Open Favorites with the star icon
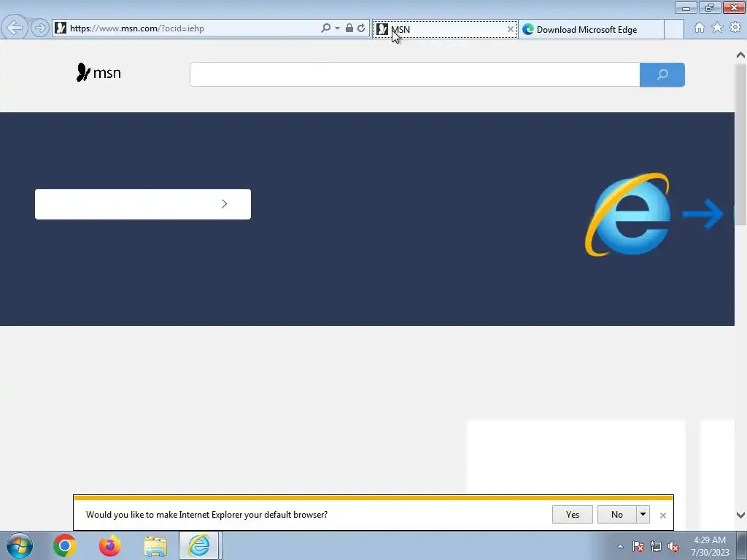747x560 pixels. click(x=717, y=28)
